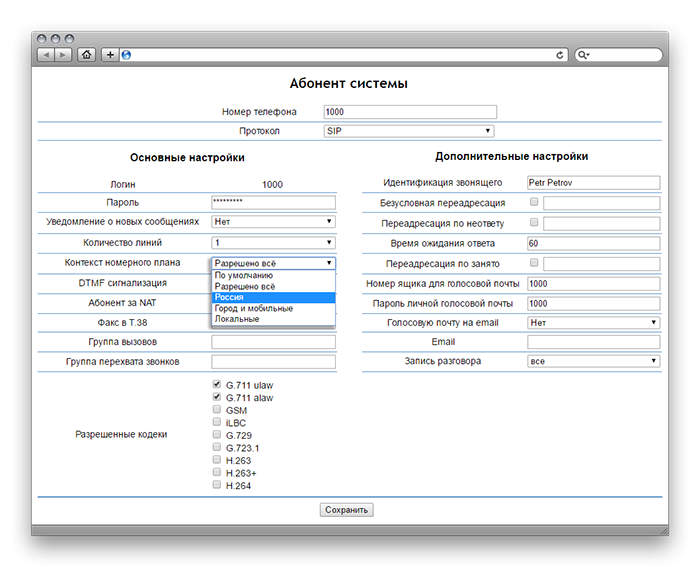Click the Группа вызовов field
Screen dimensions: 700x567
pos(273,342)
